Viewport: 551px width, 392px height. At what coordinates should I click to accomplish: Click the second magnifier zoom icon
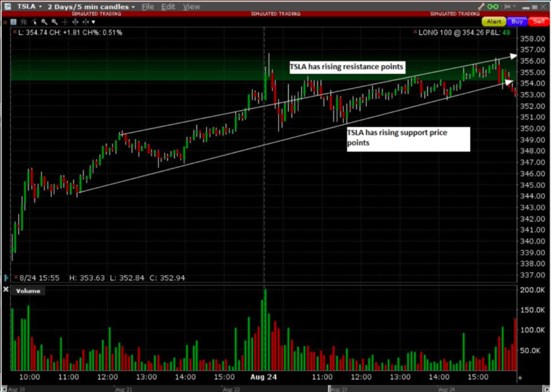(x=55, y=21)
